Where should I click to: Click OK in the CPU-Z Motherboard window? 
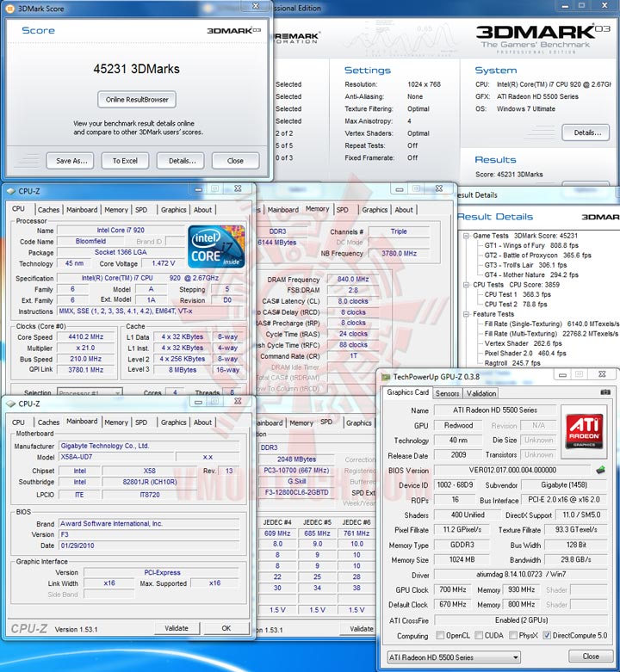(226, 628)
